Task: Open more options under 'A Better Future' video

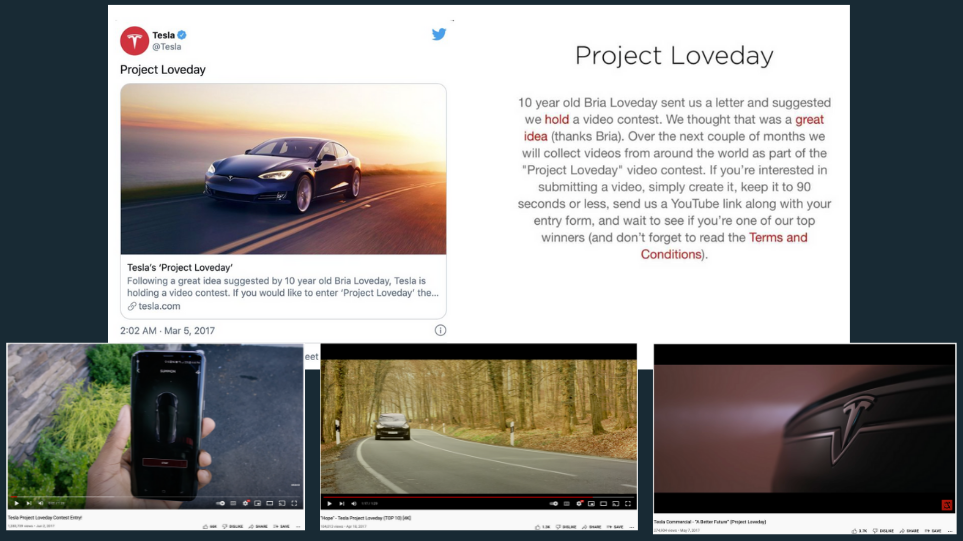Action: (x=949, y=531)
